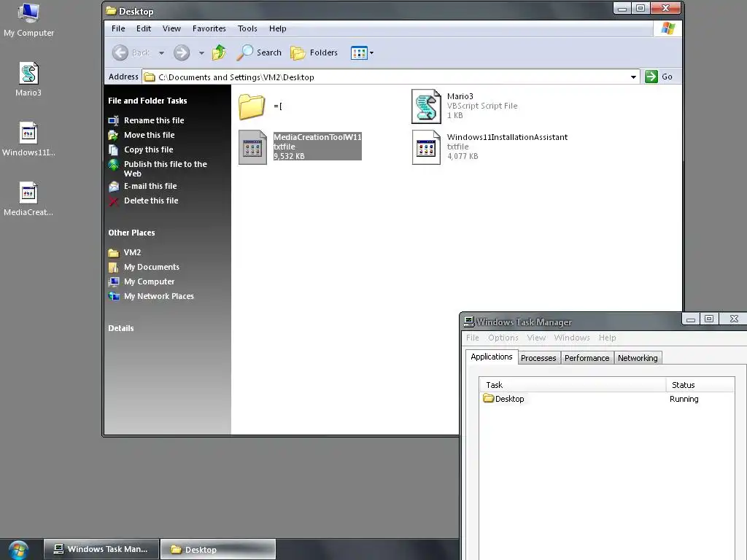Screen dimensions: 747x560
Task: Select the Mario3 VBScript file icon in Explorer
Action: (x=426, y=106)
